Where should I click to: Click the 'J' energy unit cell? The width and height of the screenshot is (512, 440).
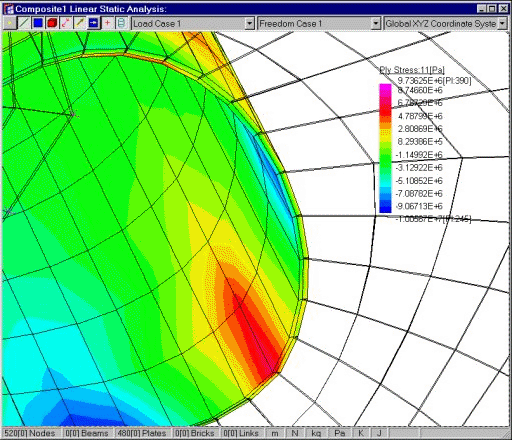pos(379,433)
